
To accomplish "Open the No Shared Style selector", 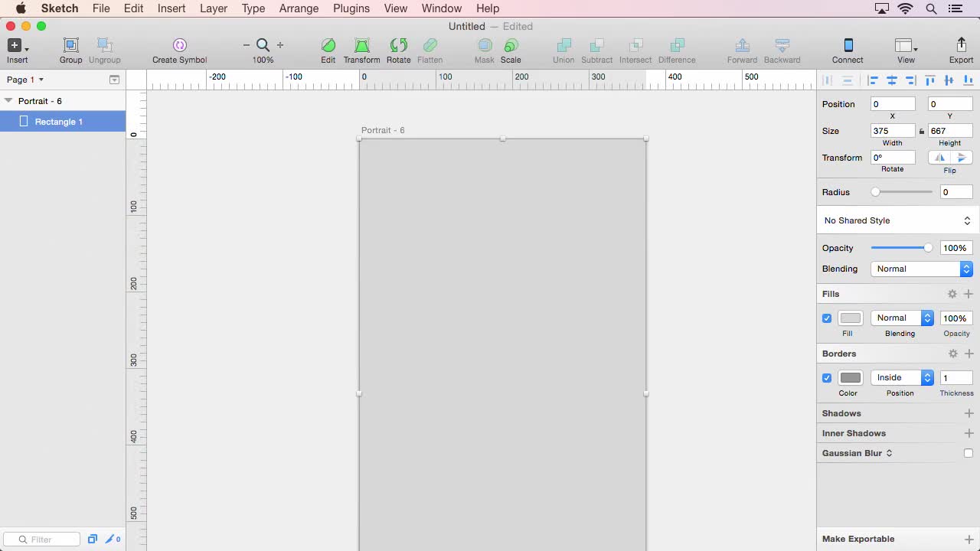I will click(x=897, y=220).
